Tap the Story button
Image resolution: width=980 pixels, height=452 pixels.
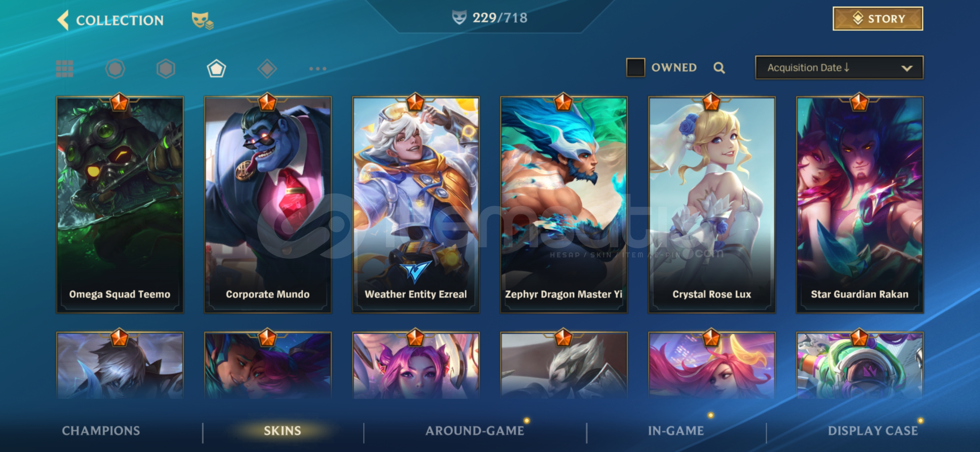pyautogui.click(x=878, y=19)
